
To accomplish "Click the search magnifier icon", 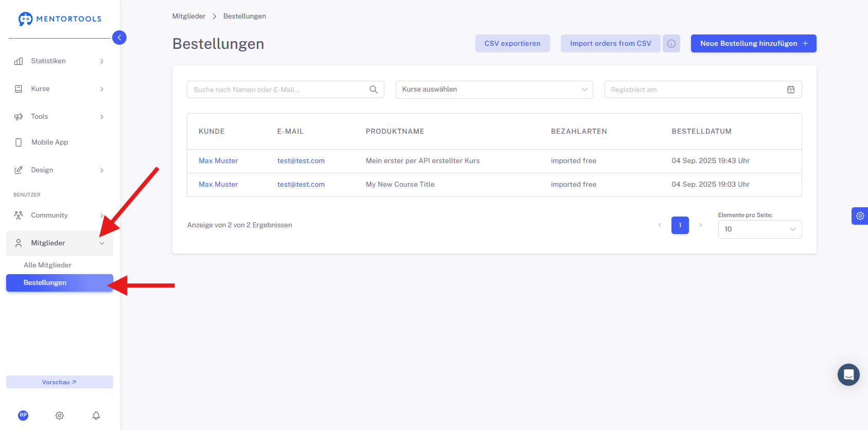I will (374, 89).
